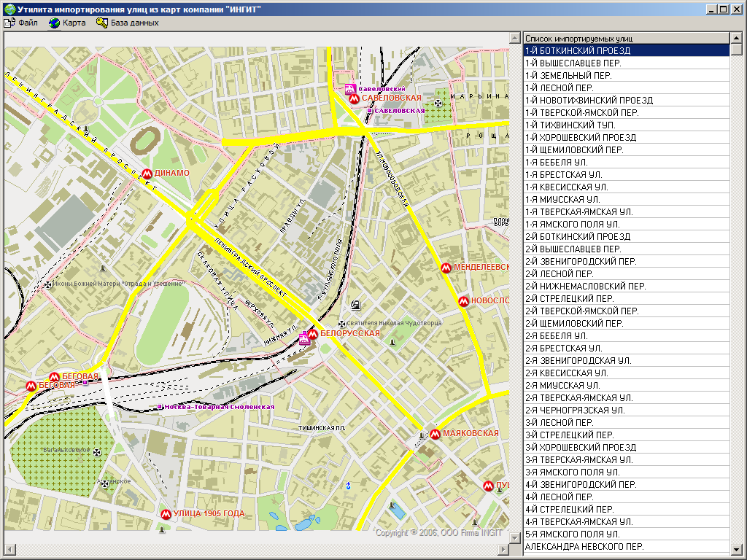Screen dimensions: 747x560
Task: Select 2-Я БРЕСТСКАЯ УЛ. in the list
Action: pos(626,349)
